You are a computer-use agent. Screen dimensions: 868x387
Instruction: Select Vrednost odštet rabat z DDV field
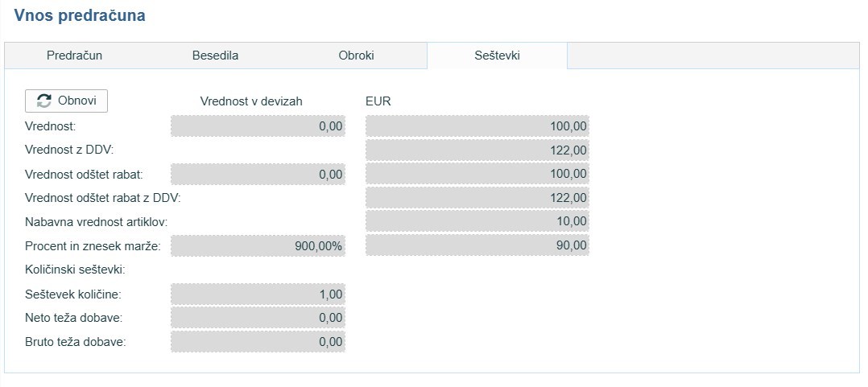pos(477,197)
